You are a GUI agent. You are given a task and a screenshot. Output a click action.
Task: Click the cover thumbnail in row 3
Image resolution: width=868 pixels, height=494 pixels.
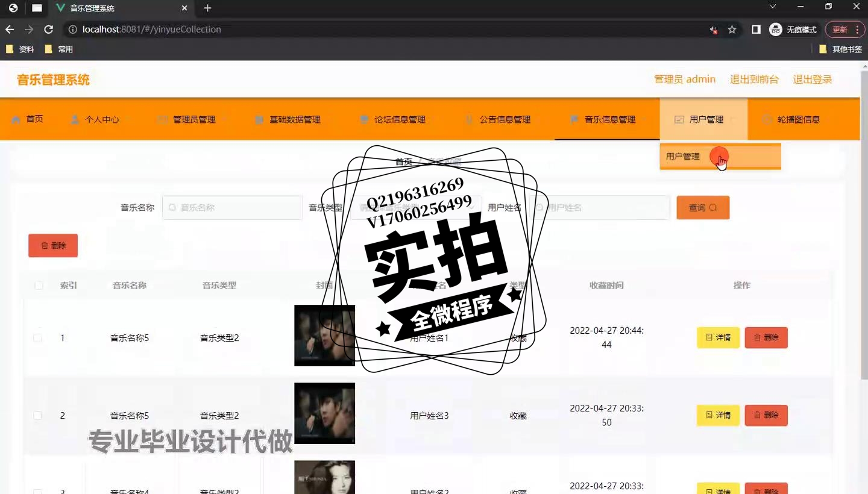click(x=324, y=477)
